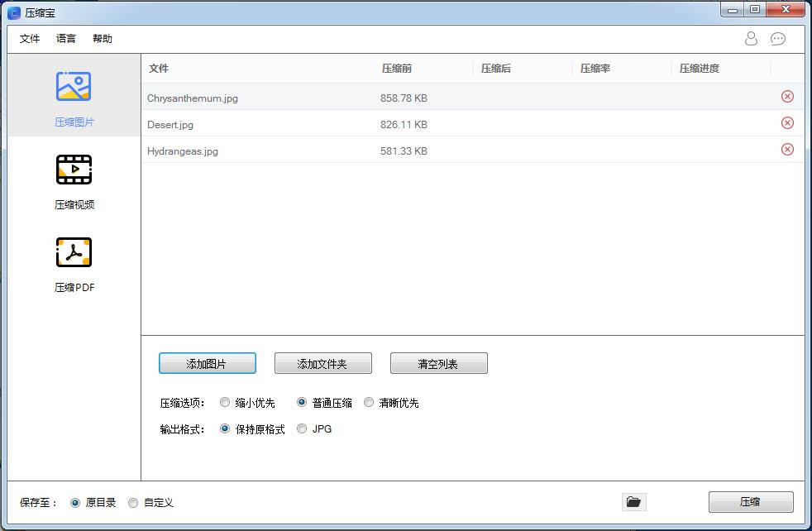The image size is (812, 531).
Task: Open the 文件 menu
Action: [x=30, y=38]
